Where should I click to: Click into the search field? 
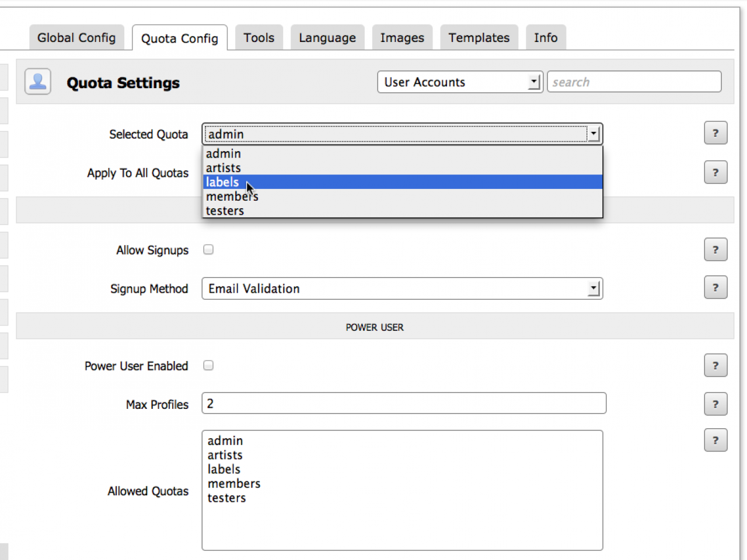pyautogui.click(x=634, y=82)
